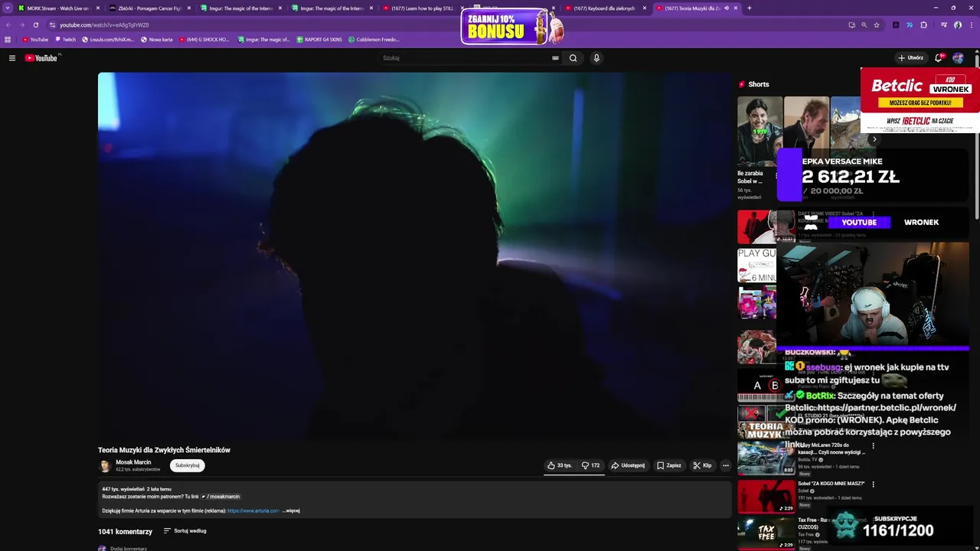Go back with the browser back arrow
The image size is (980, 551).
tap(8, 25)
